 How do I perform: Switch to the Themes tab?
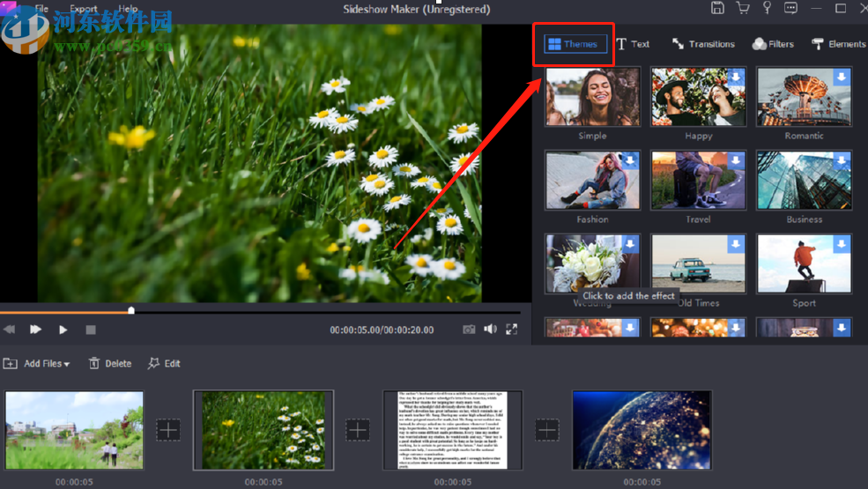[x=574, y=44]
